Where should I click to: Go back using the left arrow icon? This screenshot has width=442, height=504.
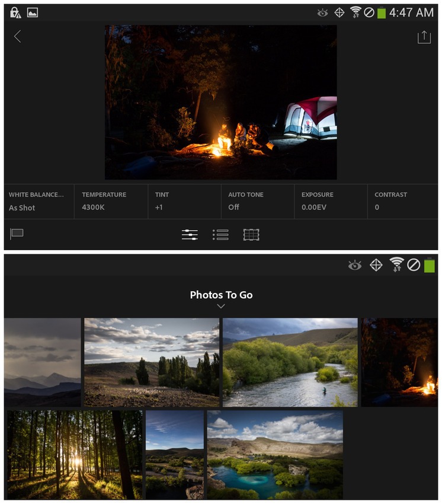18,36
